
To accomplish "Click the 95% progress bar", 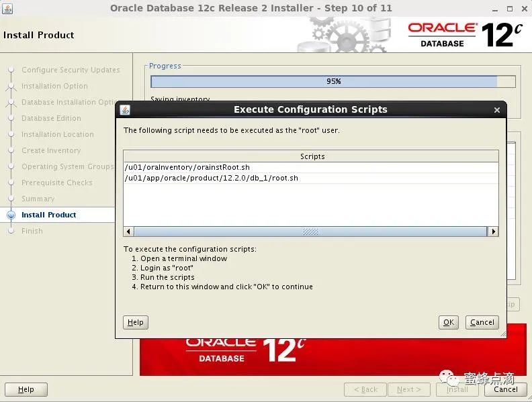I will (333, 81).
